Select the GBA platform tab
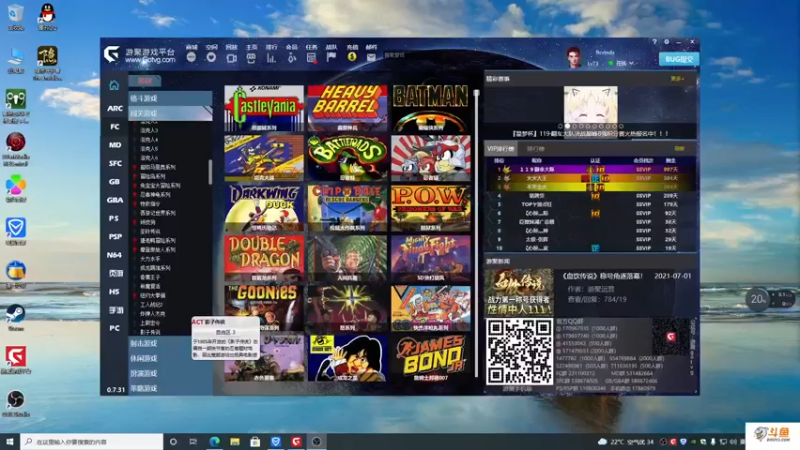The height and width of the screenshot is (450, 800). coord(115,200)
